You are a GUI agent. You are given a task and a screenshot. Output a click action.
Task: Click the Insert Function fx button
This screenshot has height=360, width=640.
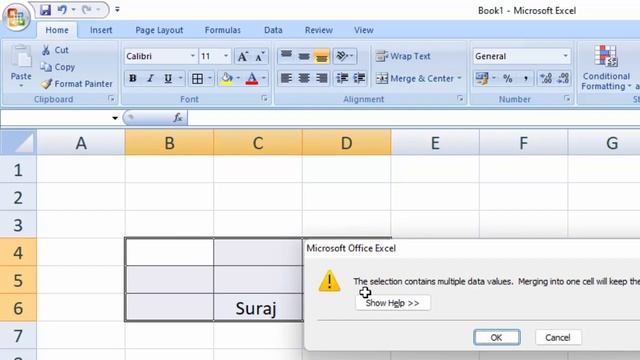pos(178,118)
